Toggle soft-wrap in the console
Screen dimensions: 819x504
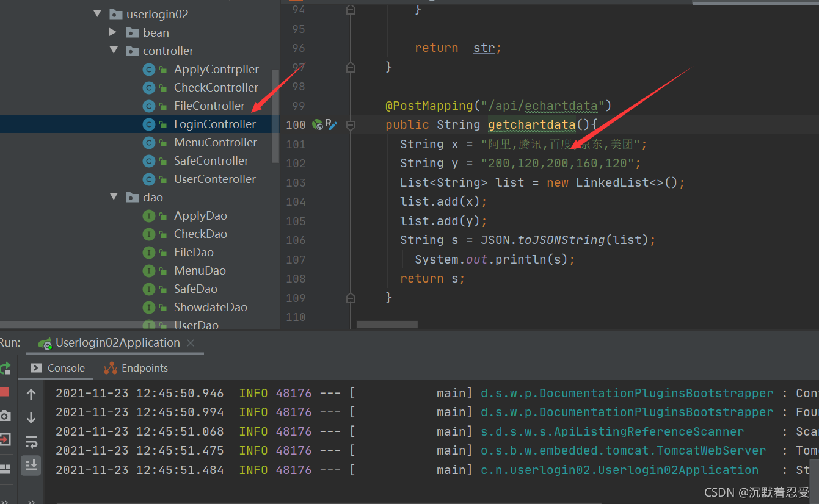click(31, 442)
